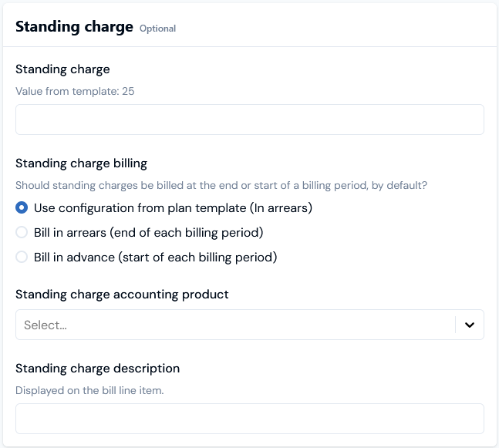Click the Standing charge field label
499x448 pixels.
click(x=62, y=69)
